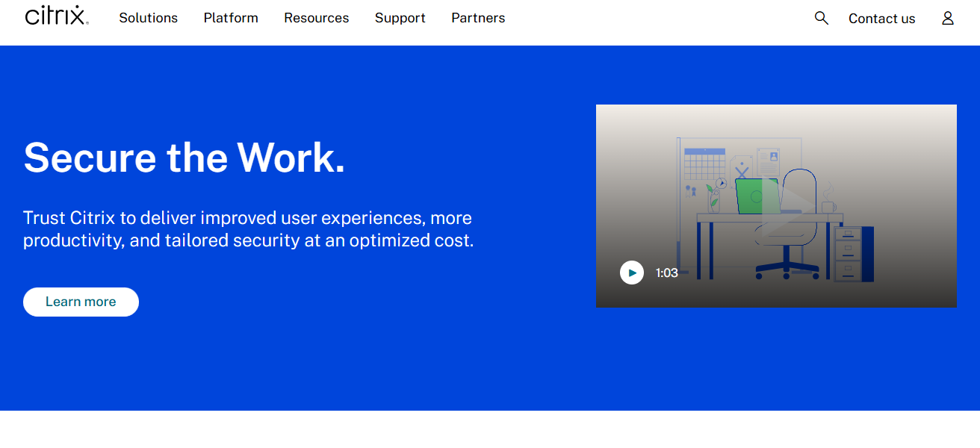Open the Support menu
980x448 pixels.
pyautogui.click(x=400, y=18)
